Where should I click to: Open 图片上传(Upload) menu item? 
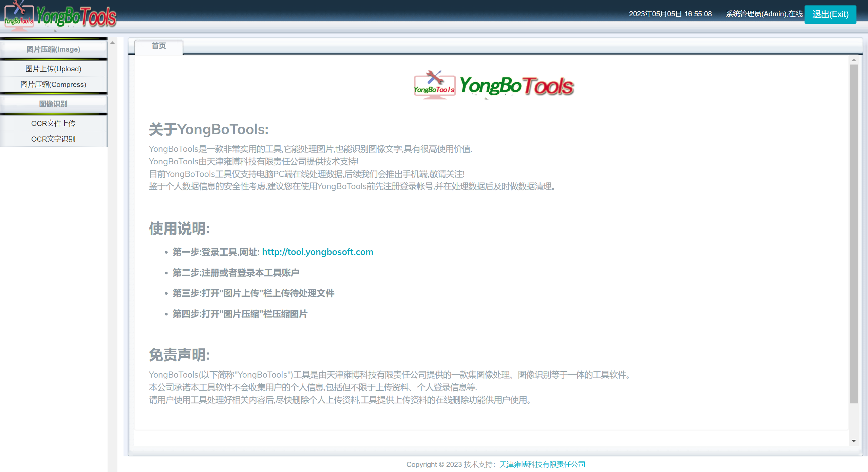point(53,69)
